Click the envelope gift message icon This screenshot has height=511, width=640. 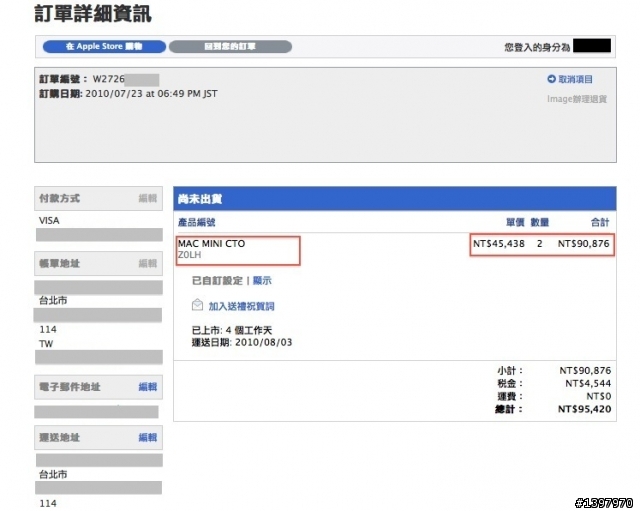coord(197,305)
